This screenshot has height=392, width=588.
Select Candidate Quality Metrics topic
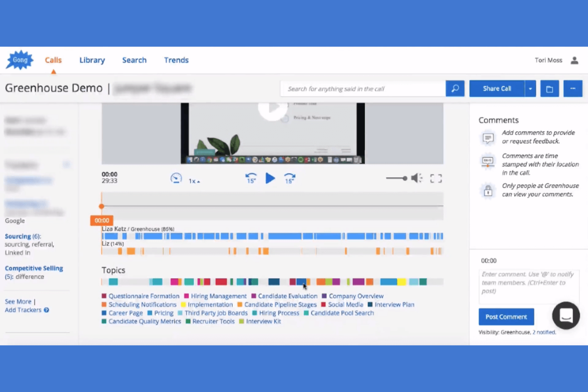141,321
